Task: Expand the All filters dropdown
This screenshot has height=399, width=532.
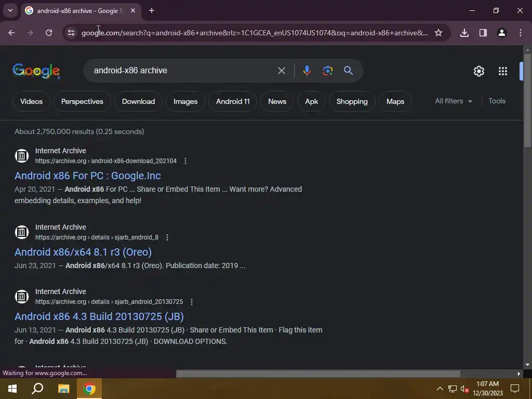Action: [453, 101]
